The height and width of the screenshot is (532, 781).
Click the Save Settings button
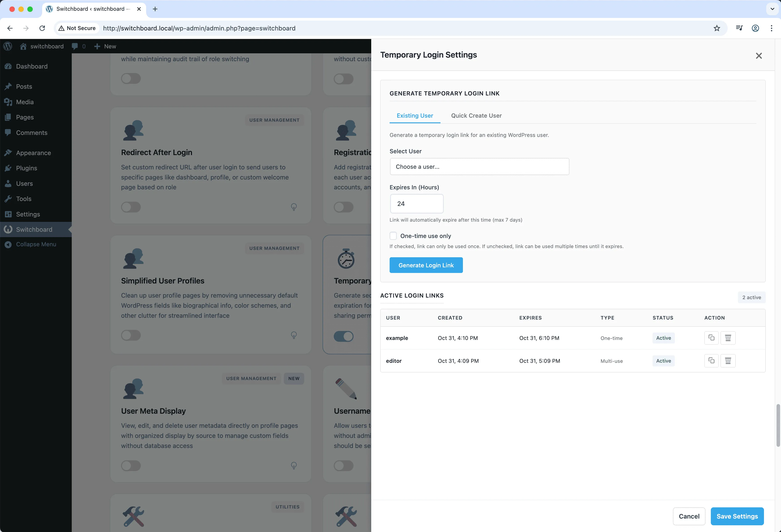pos(737,516)
